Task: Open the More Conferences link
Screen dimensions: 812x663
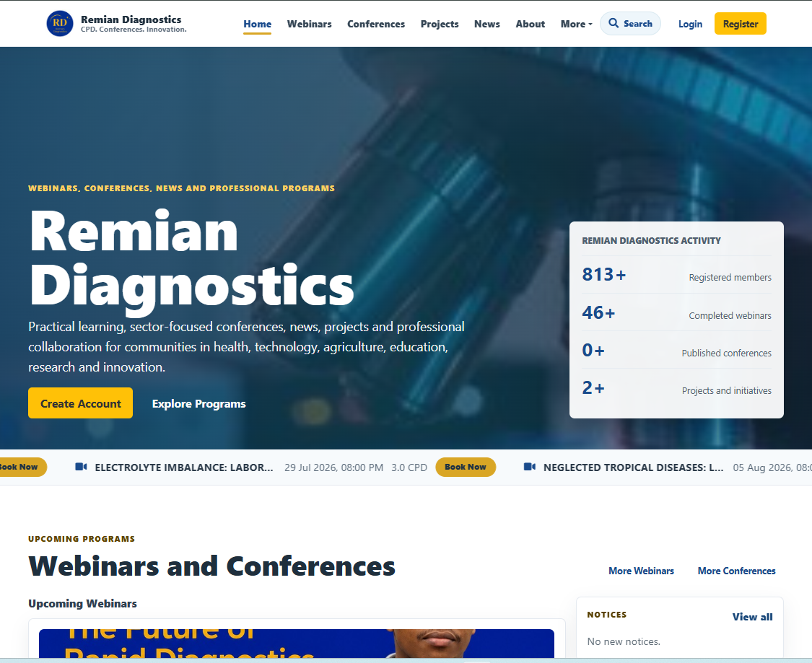Action: point(736,571)
